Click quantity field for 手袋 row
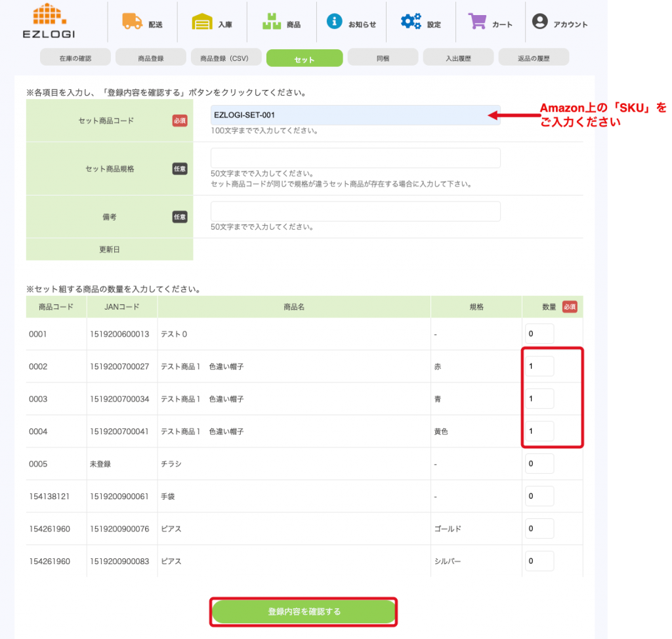 pos(539,497)
